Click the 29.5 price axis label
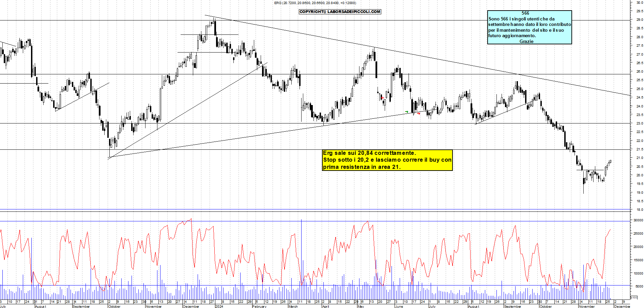Viewport: 644px width, 308px height. pyautogui.click(x=640, y=11)
